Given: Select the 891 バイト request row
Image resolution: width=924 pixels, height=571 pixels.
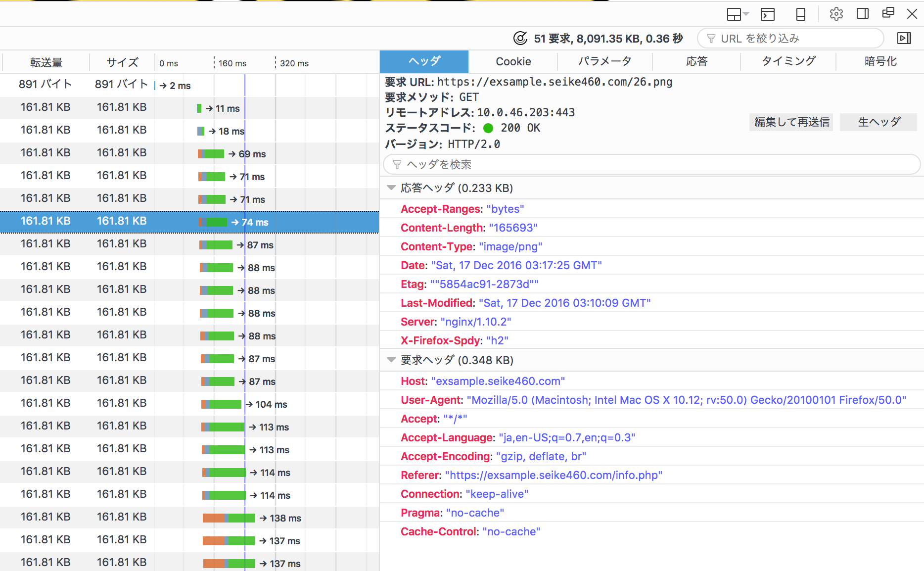Looking at the screenshot, I should pyautogui.click(x=189, y=85).
